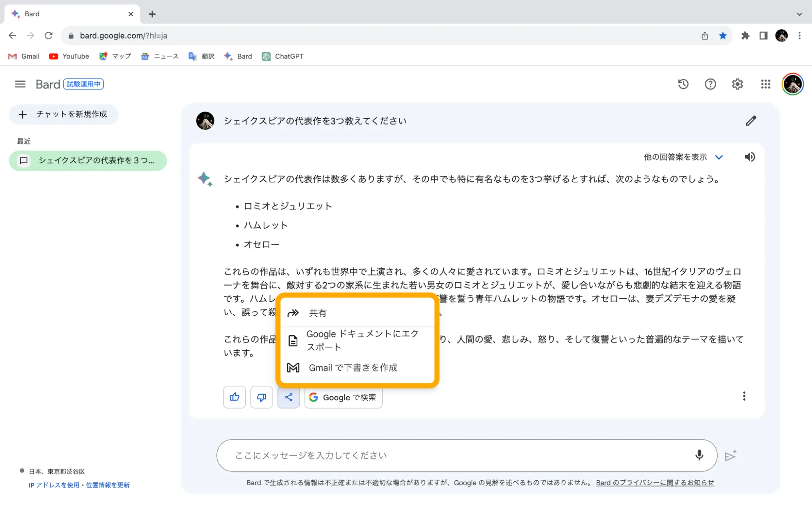Expand the tab search chevron at top right

(x=799, y=14)
